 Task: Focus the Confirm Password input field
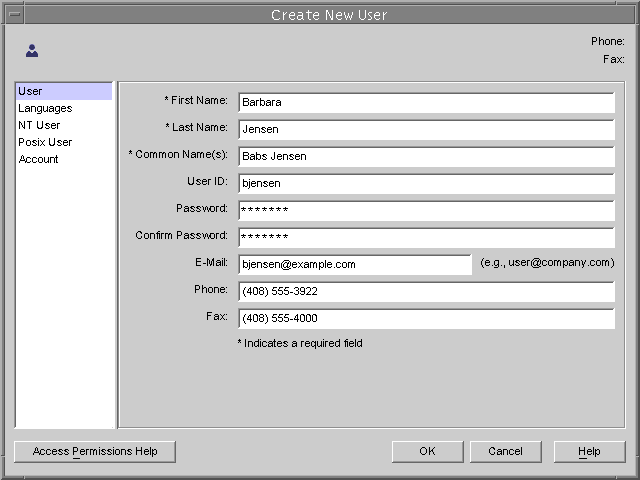[427, 237]
